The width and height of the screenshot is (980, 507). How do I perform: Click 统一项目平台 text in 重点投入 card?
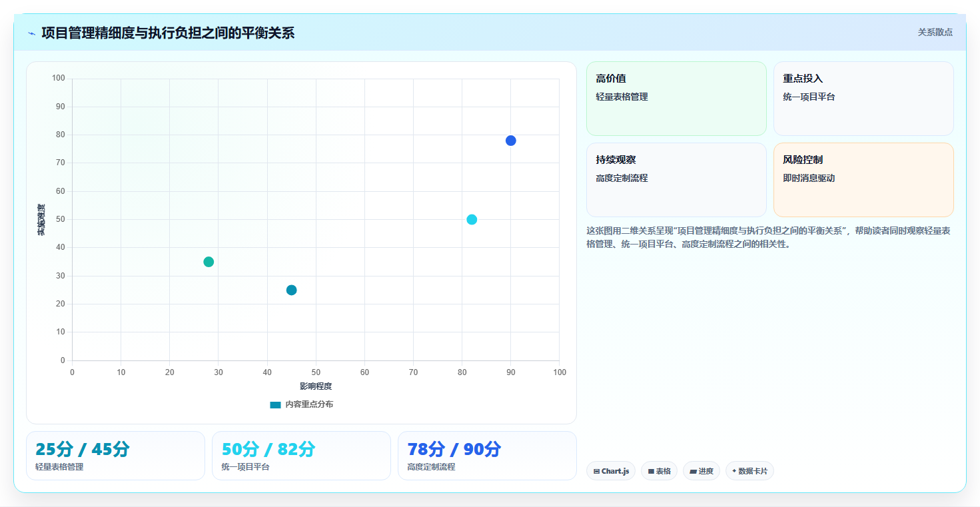[x=809, y=97]
